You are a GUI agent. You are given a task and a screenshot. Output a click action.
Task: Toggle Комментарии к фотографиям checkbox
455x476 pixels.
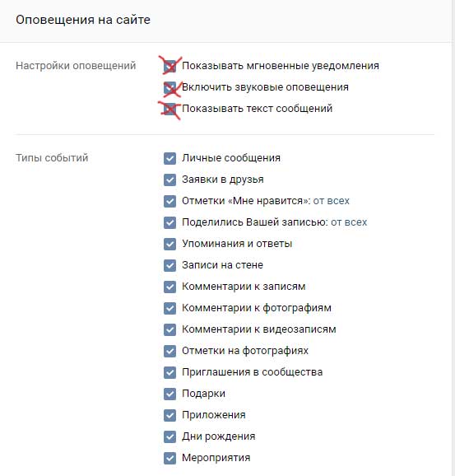coord(169,308)
